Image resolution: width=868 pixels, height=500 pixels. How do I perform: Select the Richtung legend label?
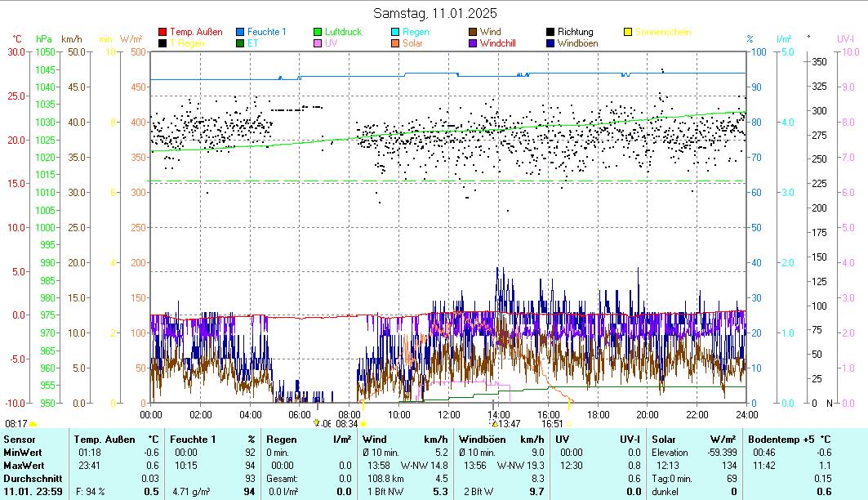pyautogui.click(x=575, y=32)
